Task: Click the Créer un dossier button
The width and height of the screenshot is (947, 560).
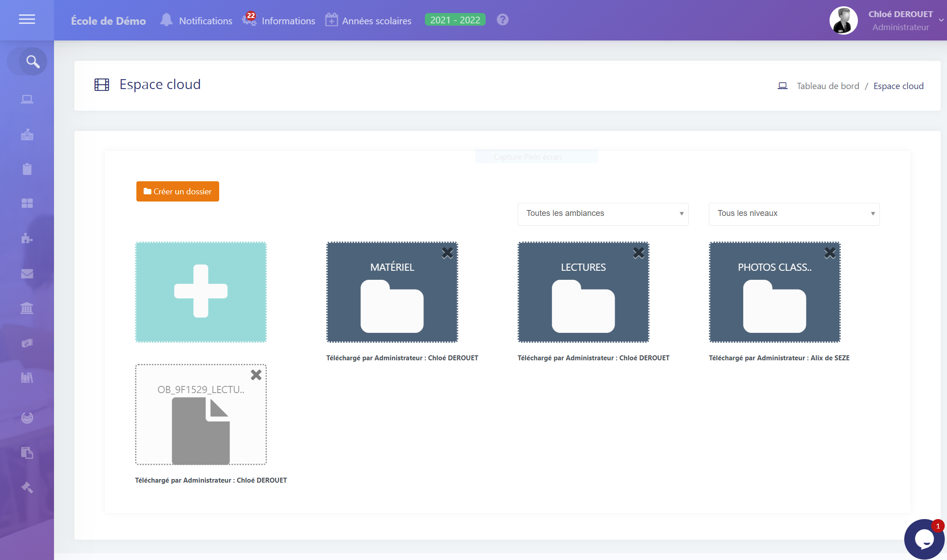Action: [x=178, y=192]
